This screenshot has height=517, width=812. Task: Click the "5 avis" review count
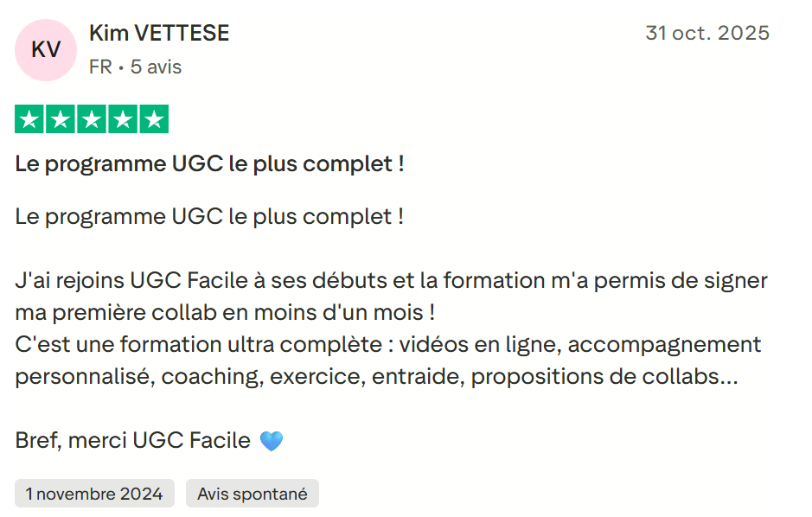pos(156,67)
